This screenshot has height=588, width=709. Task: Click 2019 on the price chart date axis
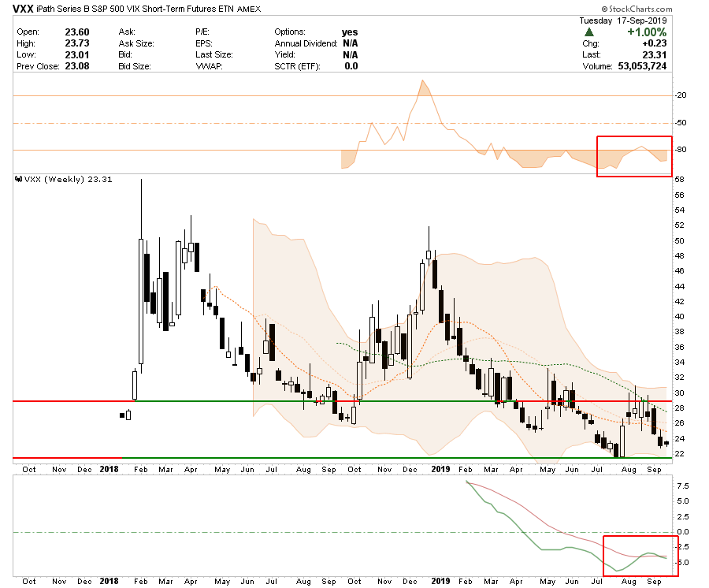440,469
